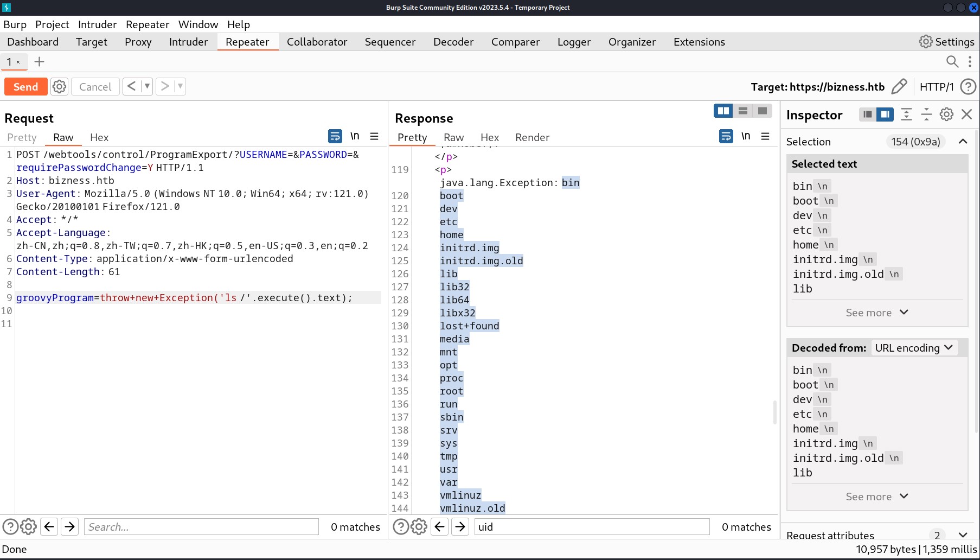Select top-bottom request/response layout
The height and width of the screenshot is (560, 980).
pos(743,111)
